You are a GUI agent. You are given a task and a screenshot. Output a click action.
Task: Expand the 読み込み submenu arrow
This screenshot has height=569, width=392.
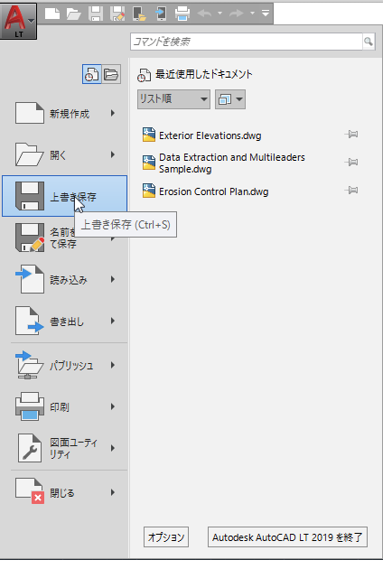[113, 279]
